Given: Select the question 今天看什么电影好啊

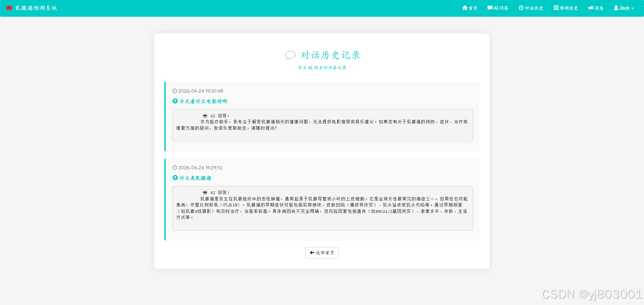Looking at the screenshot, I should pyautogui.click(x=203, y=101).
